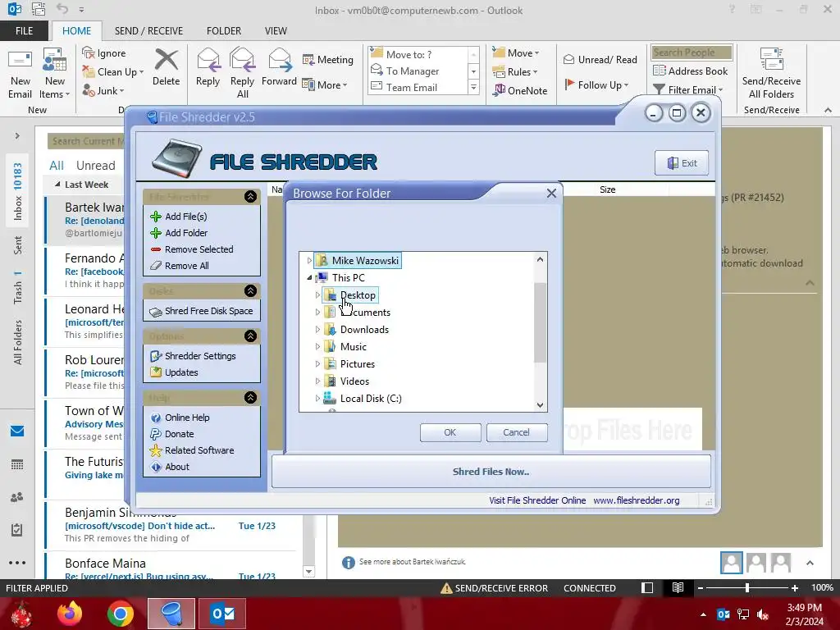
Task: Switch to FOLDER ribbon tab
Action: click(224, 31)
